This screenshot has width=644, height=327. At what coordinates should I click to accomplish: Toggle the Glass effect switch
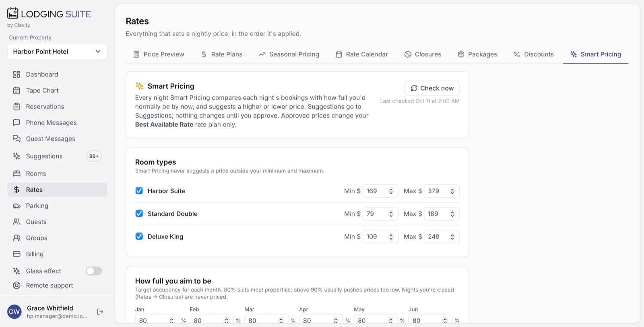(94, 271)
